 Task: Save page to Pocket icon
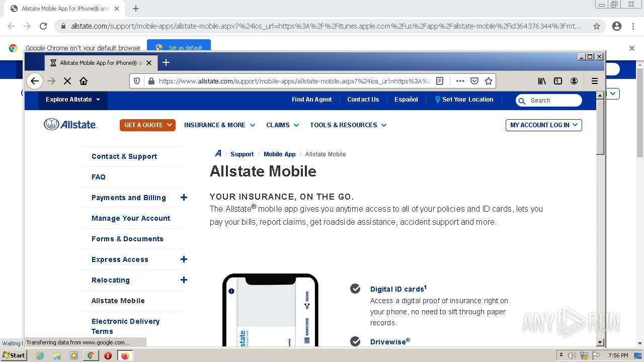click(x=474, y=81)
